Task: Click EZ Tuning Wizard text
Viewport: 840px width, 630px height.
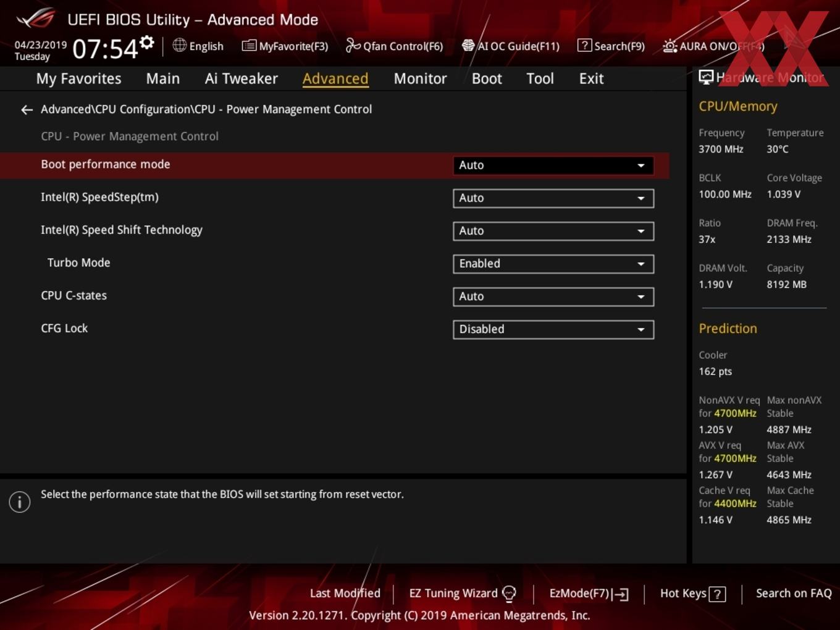Action: coord(453,594)
